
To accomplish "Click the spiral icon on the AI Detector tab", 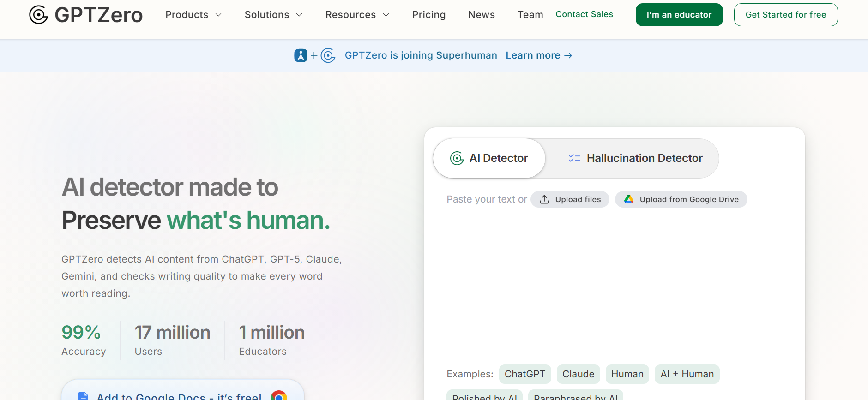I will tap(457, 158).
